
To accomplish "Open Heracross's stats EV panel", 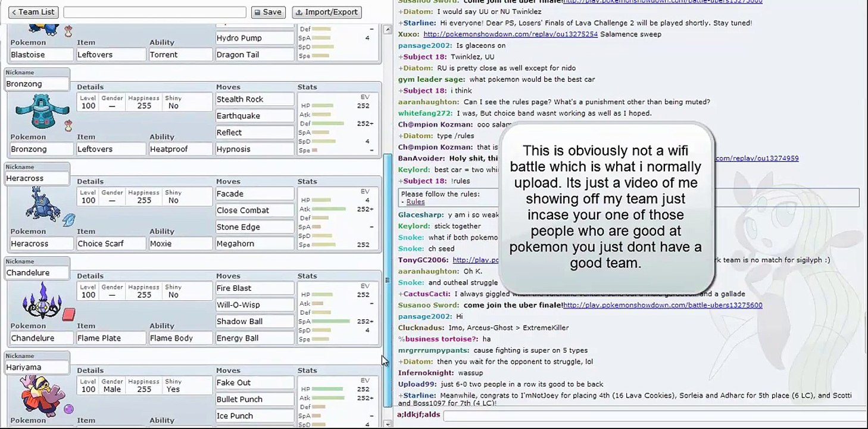I will (x=338, y=218).
